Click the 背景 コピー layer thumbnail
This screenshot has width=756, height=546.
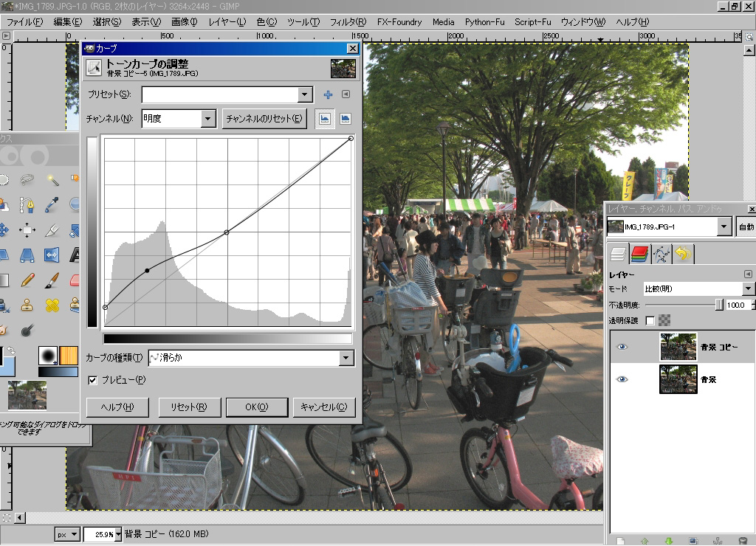pyautogui.click(x=678, y=347)
